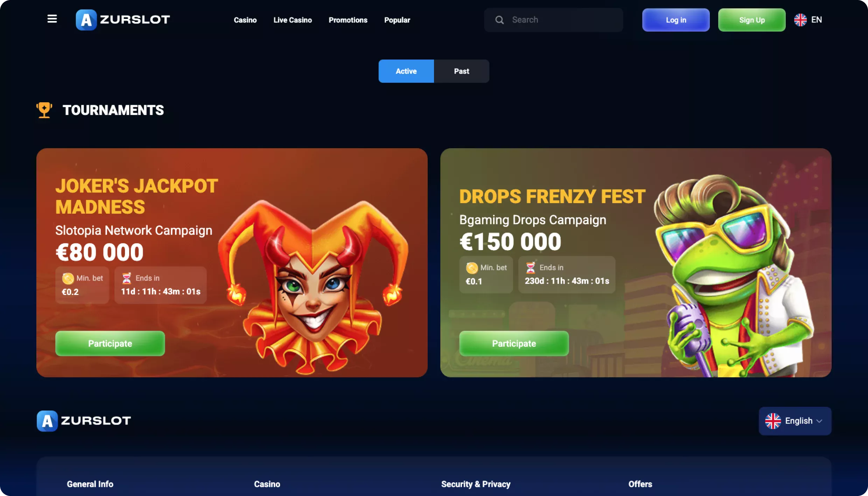Click the Azurslot logo in header
The height and width of the screenshot is (496, 868).
pos(123,20)
